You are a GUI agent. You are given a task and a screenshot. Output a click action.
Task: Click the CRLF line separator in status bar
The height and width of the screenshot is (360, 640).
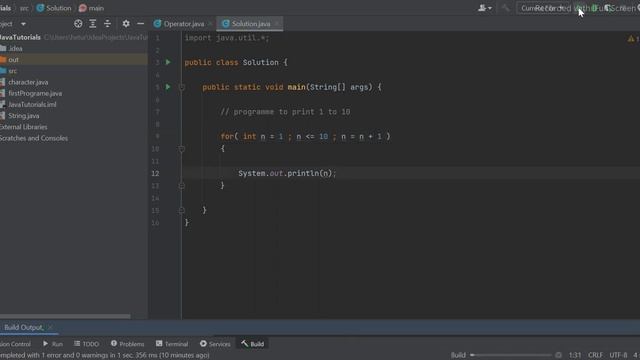tap(596, 355)
